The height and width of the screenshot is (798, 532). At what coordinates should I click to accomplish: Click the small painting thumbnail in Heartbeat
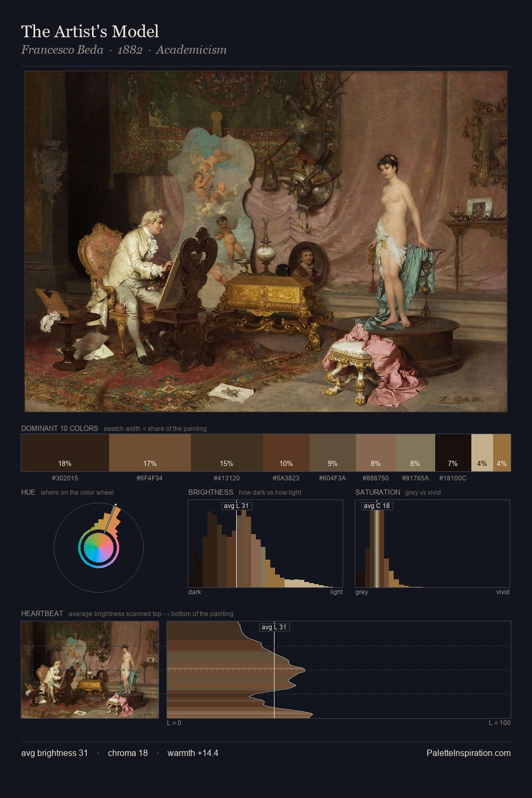click(x=90, y=670)
